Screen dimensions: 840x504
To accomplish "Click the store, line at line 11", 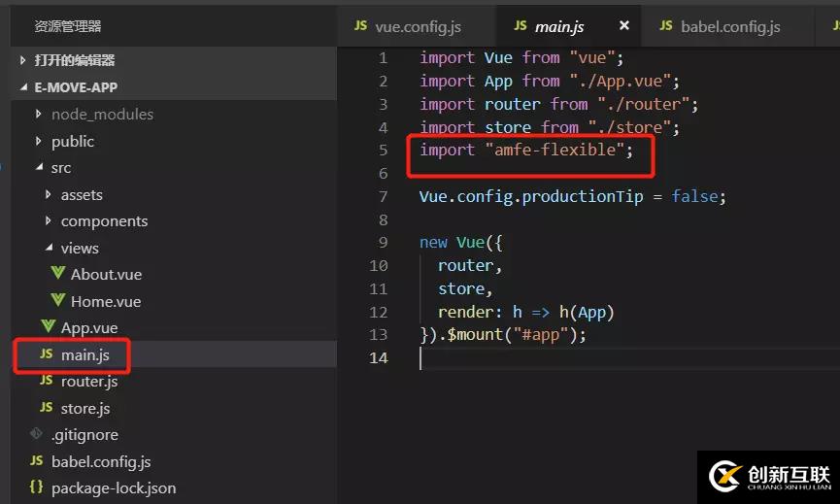I will 465,288.
